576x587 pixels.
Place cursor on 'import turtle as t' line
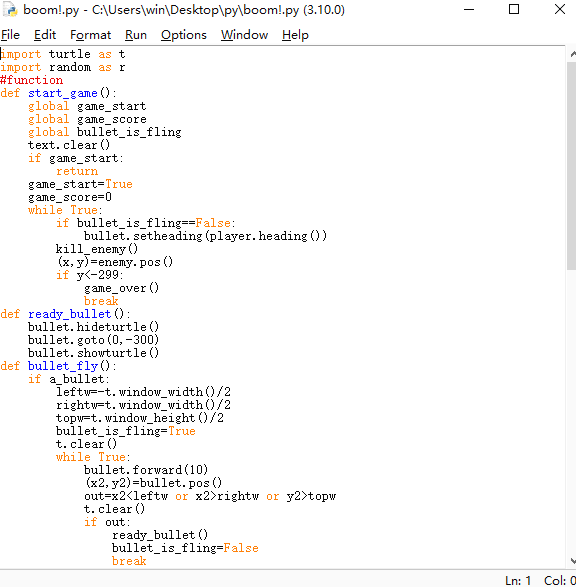(63, 54)
